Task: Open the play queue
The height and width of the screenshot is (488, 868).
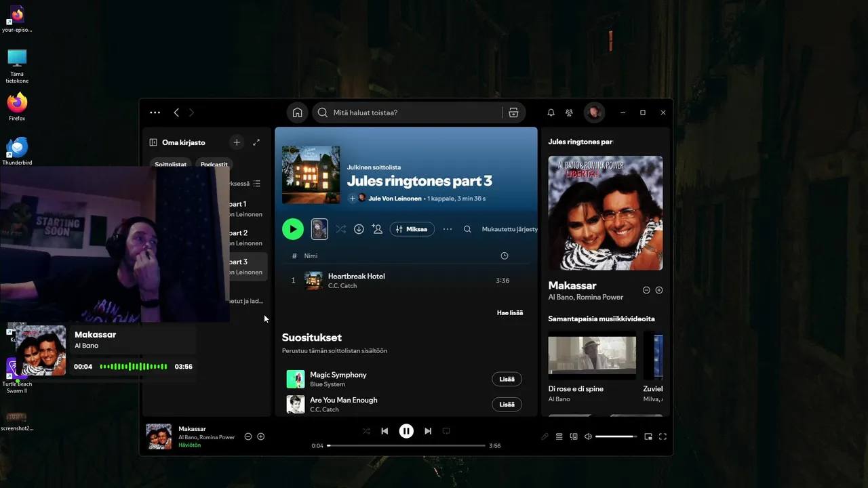Action: tap(559, 436)
